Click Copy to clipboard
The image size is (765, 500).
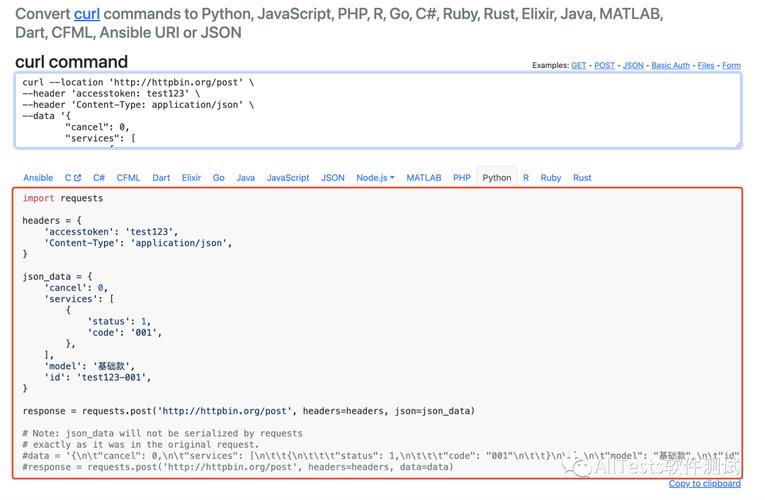[705, 484]
